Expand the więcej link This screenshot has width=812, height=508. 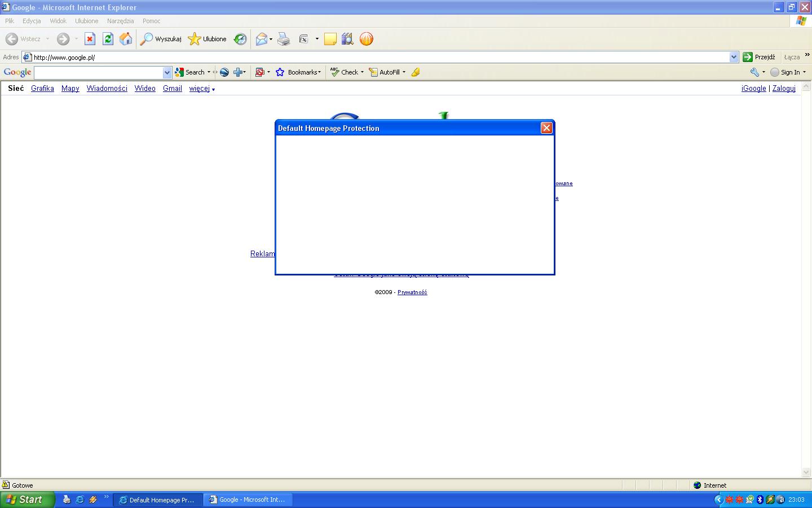(x=201, y=89)
